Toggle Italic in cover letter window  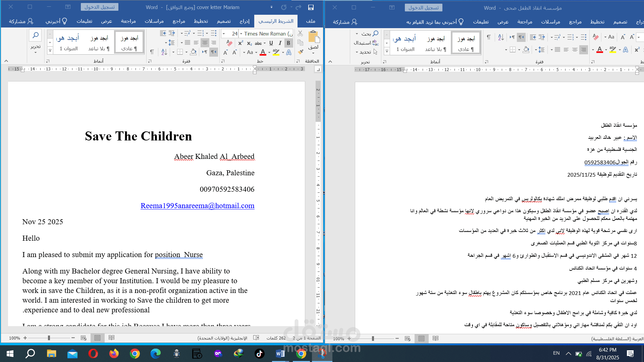point(280,43)
